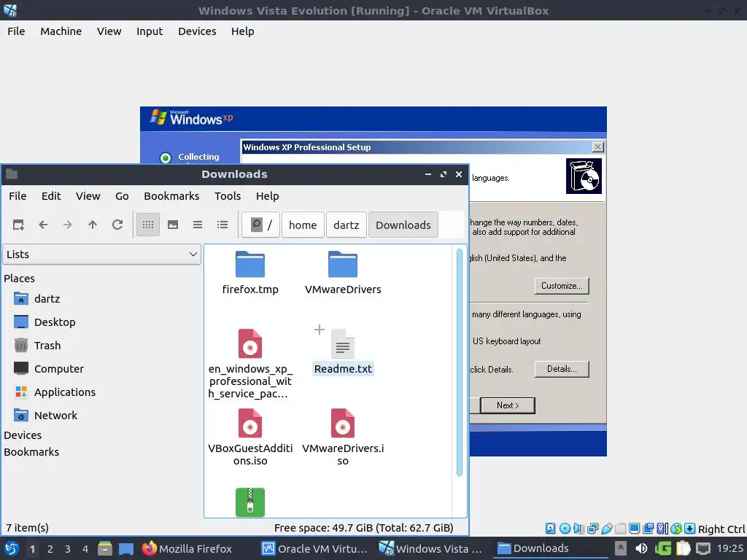
Task: Select the Windows XP professional ISO file
Action: 250,364
